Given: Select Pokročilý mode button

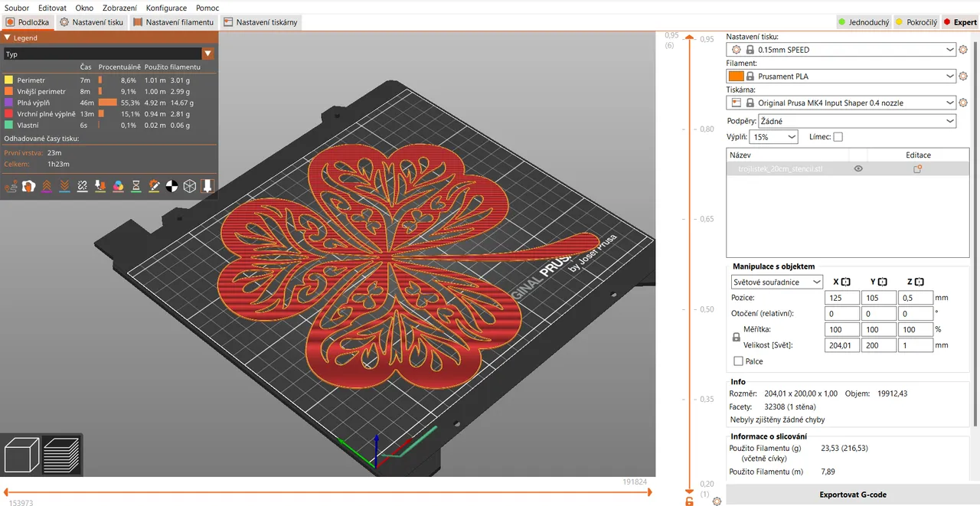Looking at the screenshot, I should coord(916,22).
